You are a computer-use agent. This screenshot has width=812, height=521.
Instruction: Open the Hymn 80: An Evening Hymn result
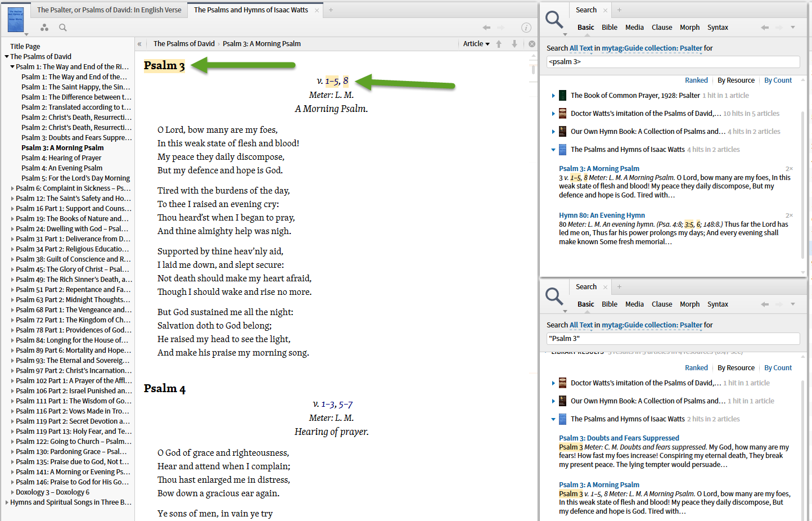[x=602, y=215]
